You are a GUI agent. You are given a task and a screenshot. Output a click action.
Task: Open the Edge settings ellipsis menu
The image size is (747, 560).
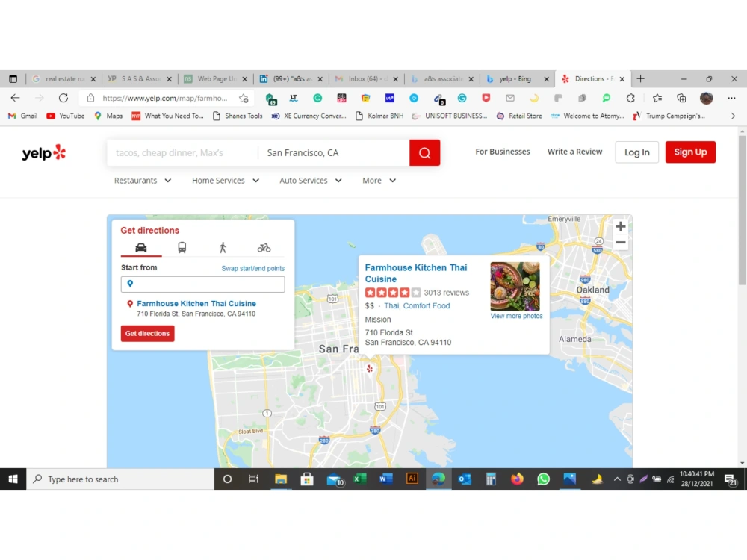coord(731,98)
